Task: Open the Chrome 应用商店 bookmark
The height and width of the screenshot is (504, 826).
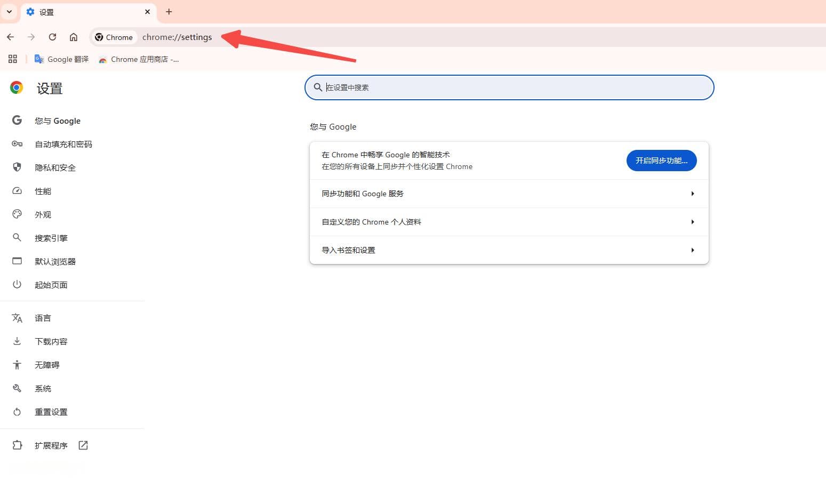Action: tap(139, 59)
